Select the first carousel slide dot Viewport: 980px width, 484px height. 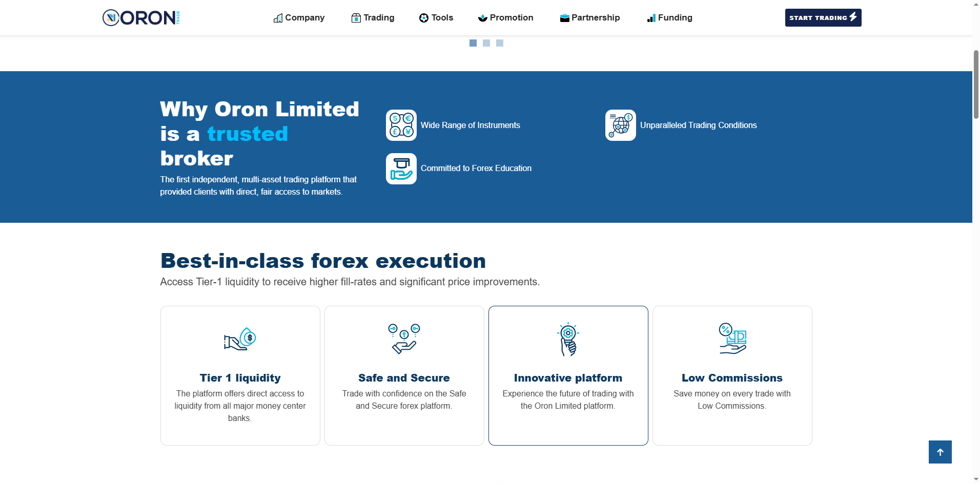(473, 43)
